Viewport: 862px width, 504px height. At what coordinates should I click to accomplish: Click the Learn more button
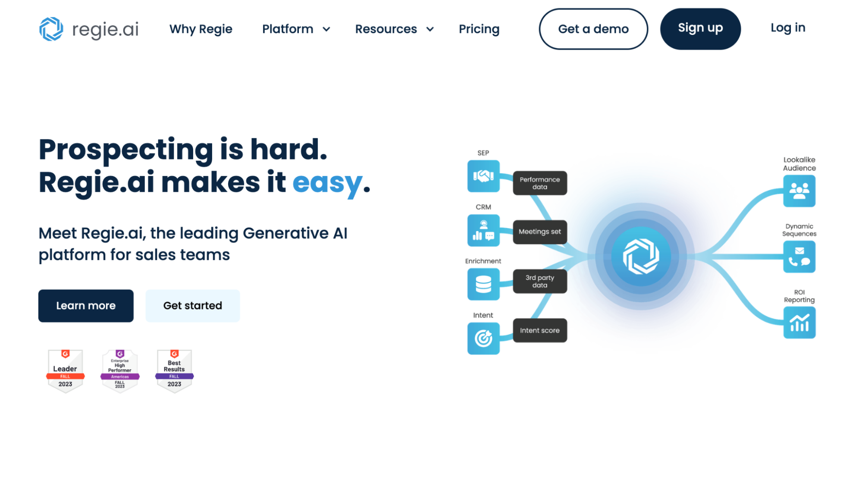click(x=86, y=305)
